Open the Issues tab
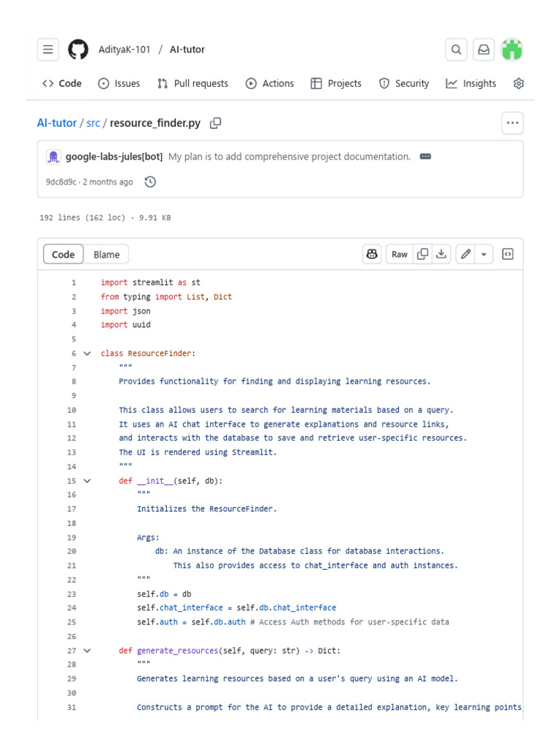This screenshot has width=560, height=747. click(x=119, y=83)
